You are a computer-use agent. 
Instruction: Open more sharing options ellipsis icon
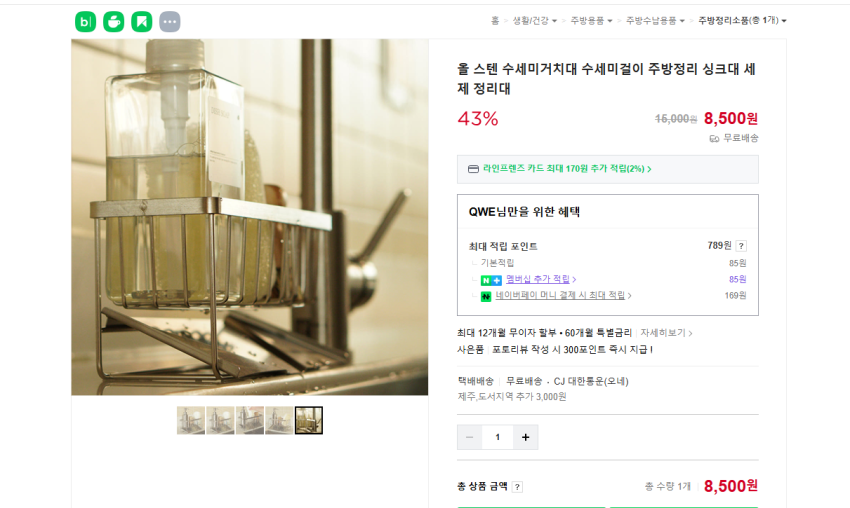coord(170,22)
